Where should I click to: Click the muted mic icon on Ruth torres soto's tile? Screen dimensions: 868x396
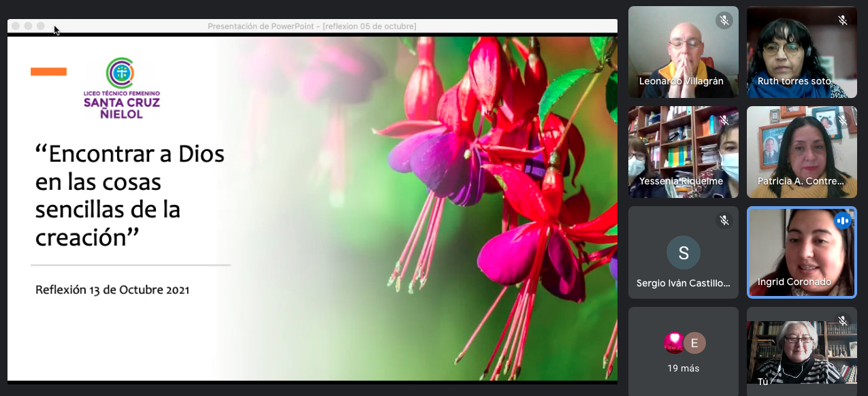pyautogui.click(x=843, y=20)
